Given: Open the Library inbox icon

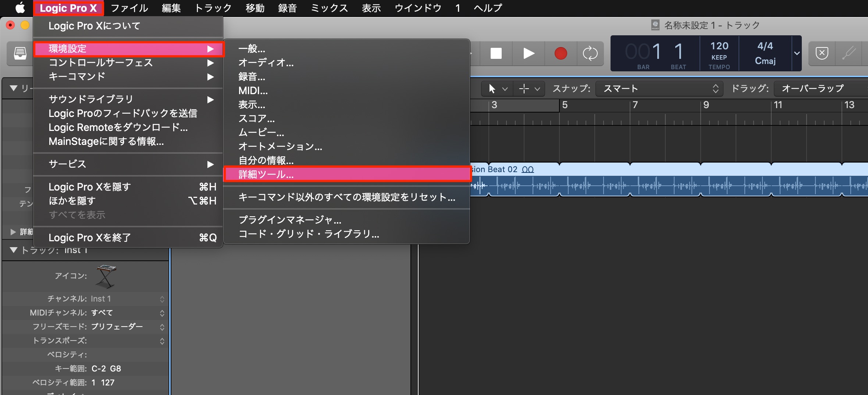Looking at the screenshot, I should click(x=20, y=53).
